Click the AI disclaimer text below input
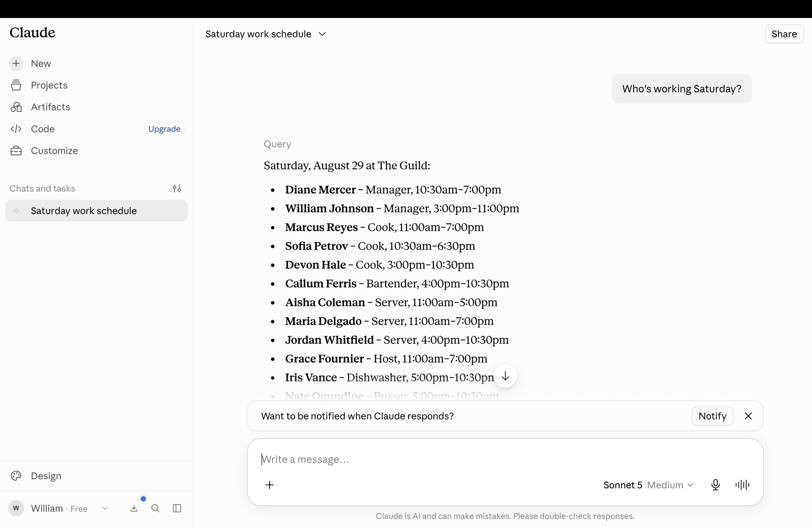 (x=505, y=516)
